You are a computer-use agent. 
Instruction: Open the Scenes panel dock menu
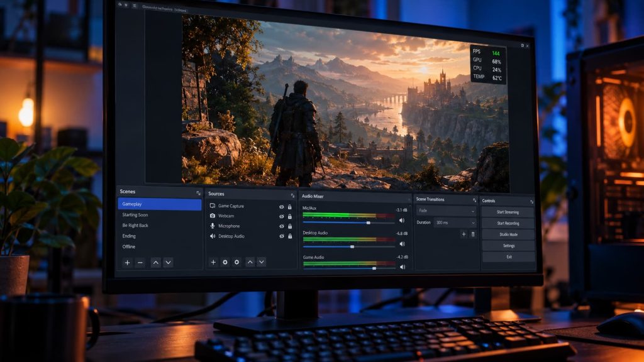click(x=198, y=193)
